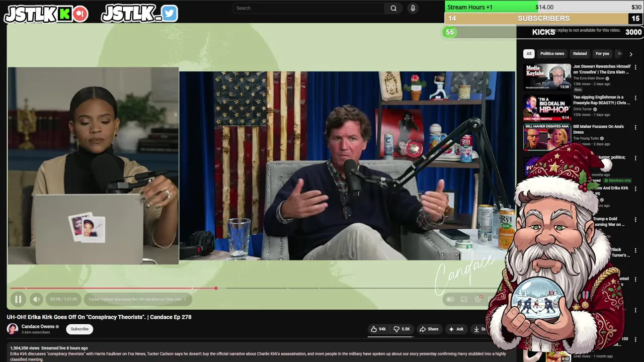Open the more options menu for the Jon Stewart video
Viewport: 644px width, 362px height.
point(635,67)
